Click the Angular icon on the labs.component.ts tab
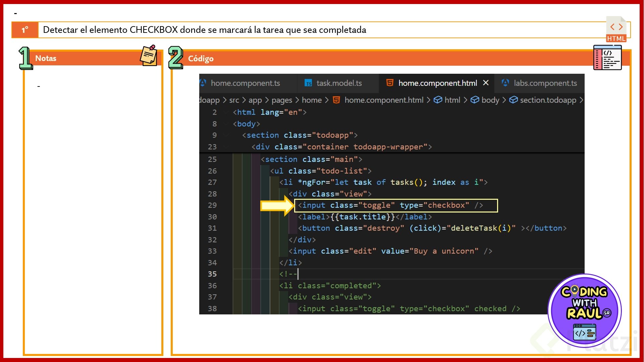This screenshot has height=362, width=644. [505, 83]
